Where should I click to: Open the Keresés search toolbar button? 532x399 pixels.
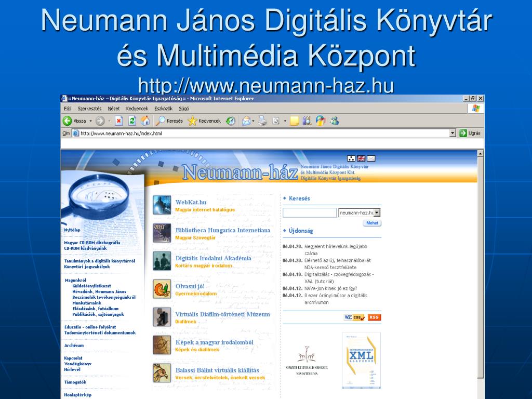(169, 121)
